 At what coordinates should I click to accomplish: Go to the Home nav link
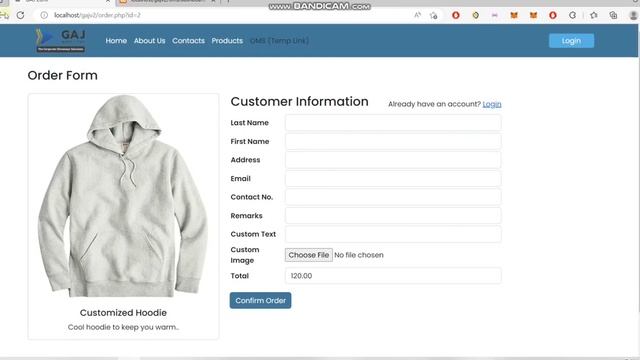click(x=116, y=41)
